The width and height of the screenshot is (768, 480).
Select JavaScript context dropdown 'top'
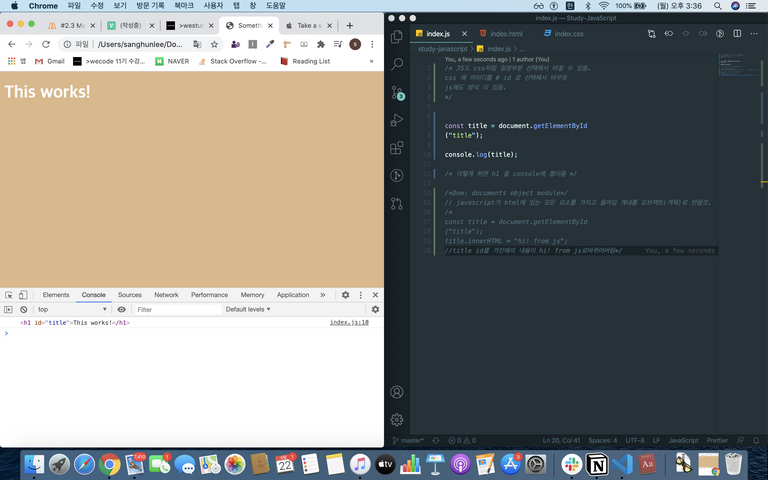71,309
